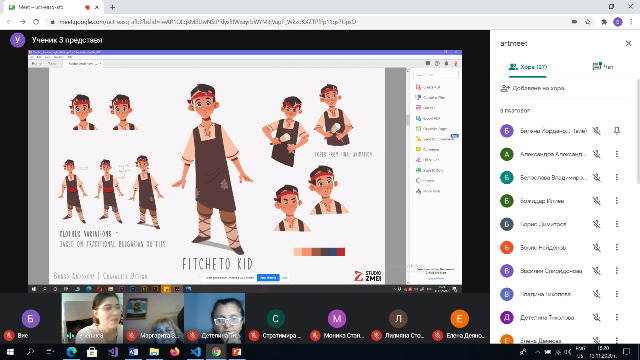The image size is (640, 360).
Task: Open Microsoft Edge from the taskbar
Action: click(71, 351)
